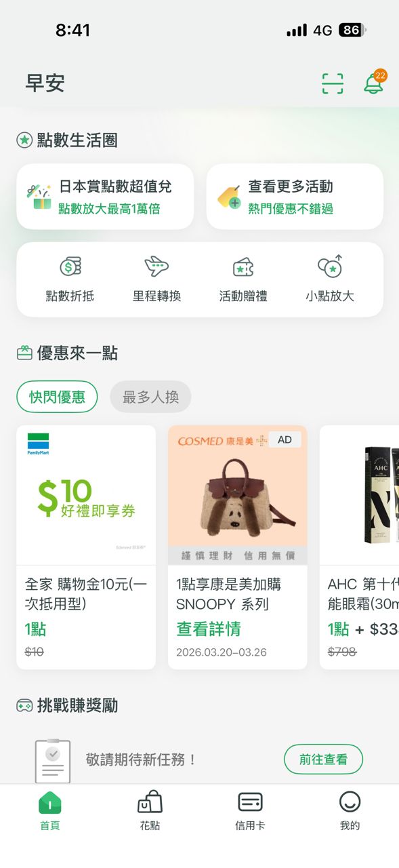Open notifications bell with 22 badge

pos(373,83)
